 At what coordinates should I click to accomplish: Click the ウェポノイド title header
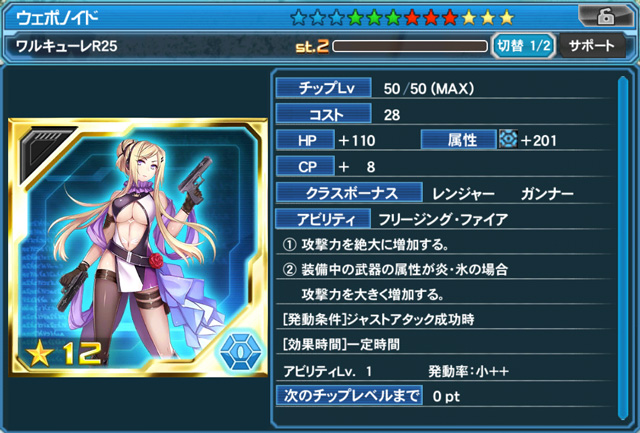pos(57,18)
